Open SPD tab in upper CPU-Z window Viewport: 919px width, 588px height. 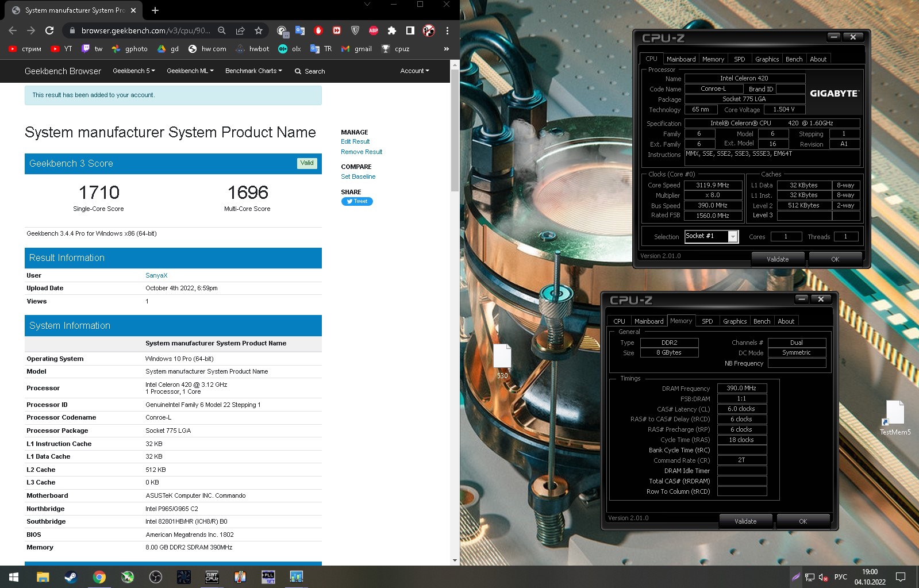click(x=740, y=59)
